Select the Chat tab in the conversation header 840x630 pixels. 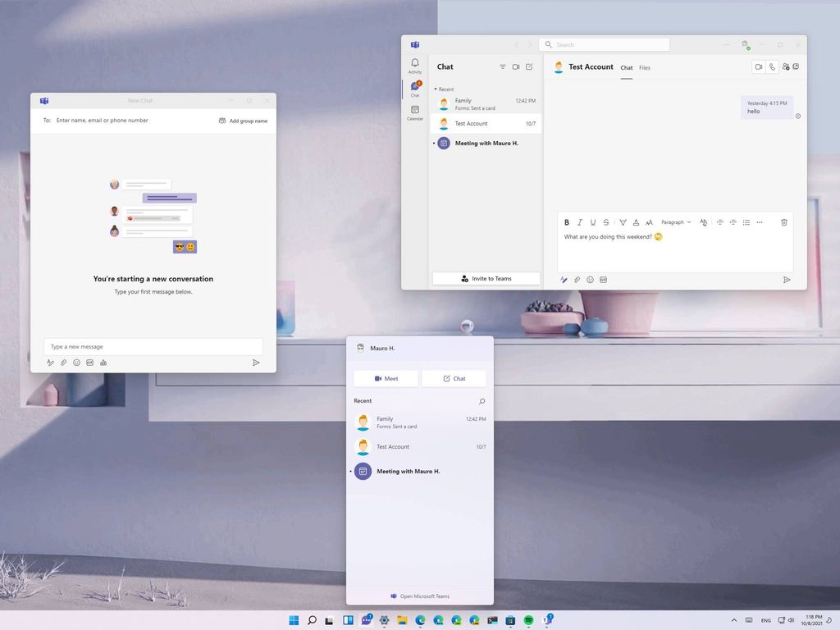tap(627, 68)
